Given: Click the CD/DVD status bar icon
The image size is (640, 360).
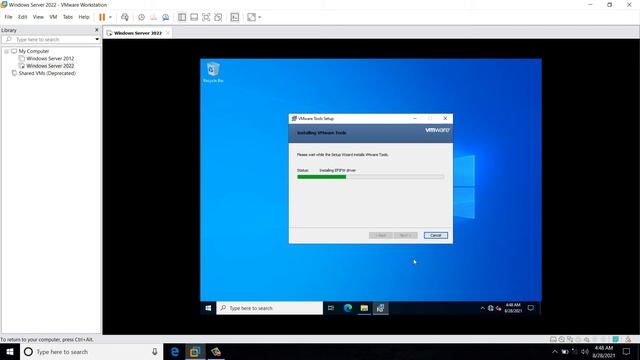Looking at the screenshot, I should click(562, 339).
